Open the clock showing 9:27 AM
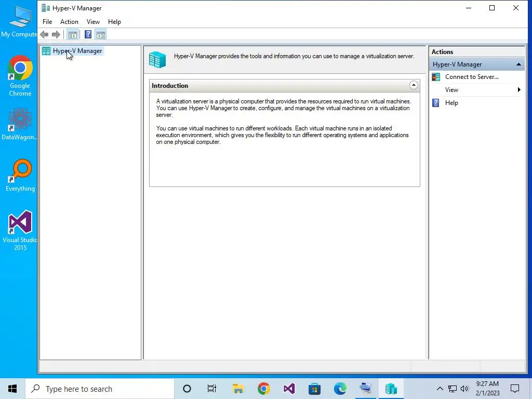 tap(487, 389)
